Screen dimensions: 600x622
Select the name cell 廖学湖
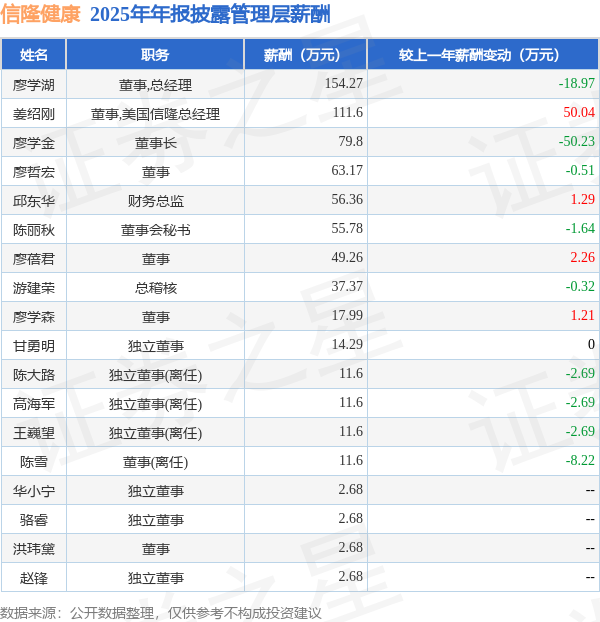(x=34, y=84)
